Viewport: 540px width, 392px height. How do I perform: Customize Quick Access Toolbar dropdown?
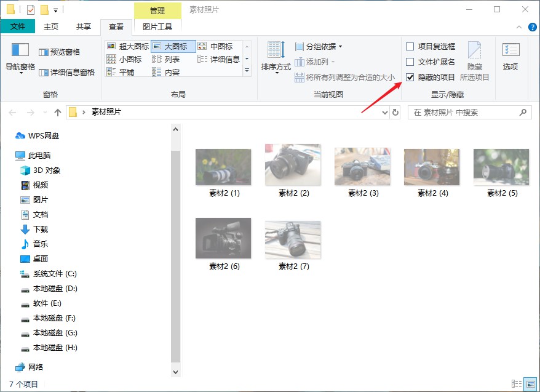point(55,10)
